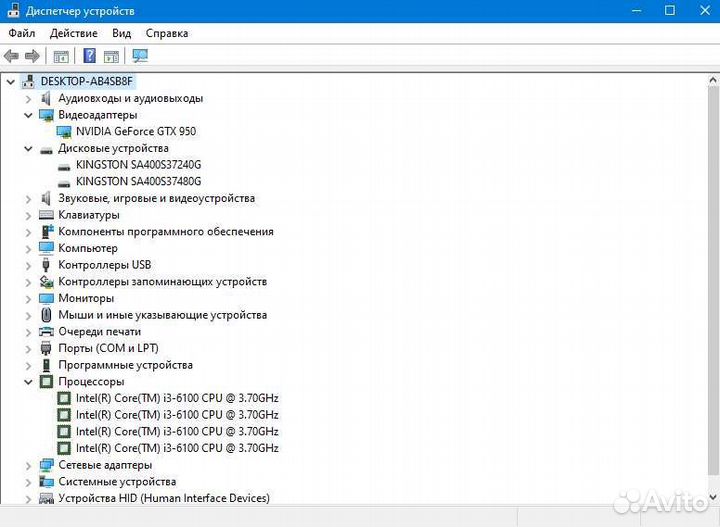This screenshot has width=720, height=527.
Task: Open the Файл menu
Action: pyautogui.click(x=22, y=33)
